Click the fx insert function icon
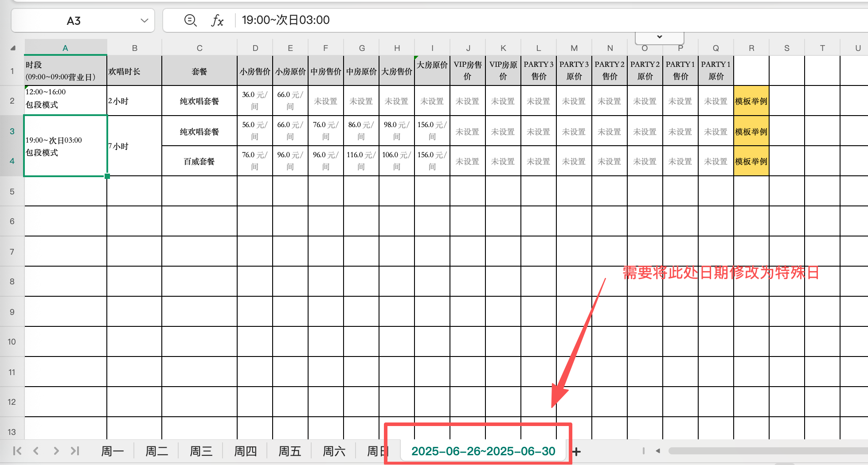 [217, 20]
